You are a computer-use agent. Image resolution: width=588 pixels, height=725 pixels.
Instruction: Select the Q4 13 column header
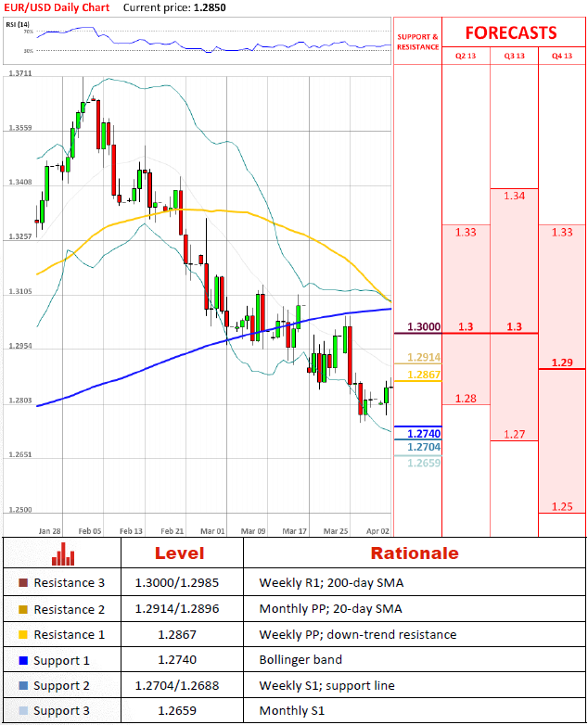pos(562,56)
